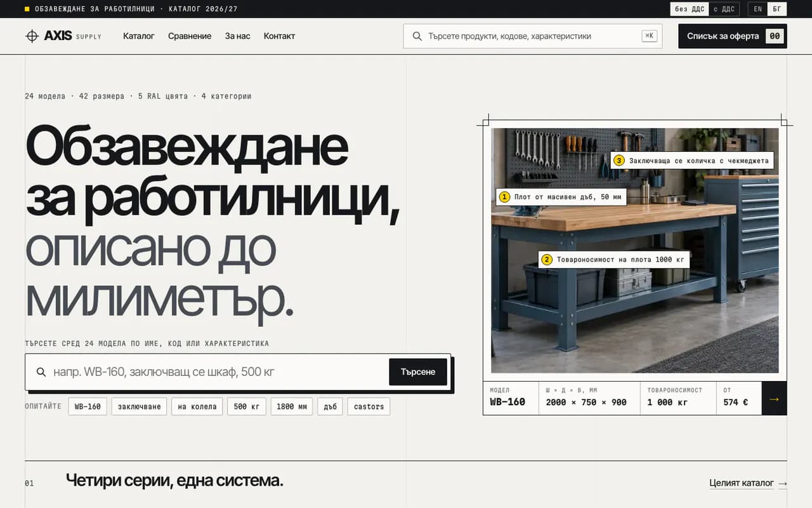This screenshot has height=508, width=812.
Task: Switch language to БГ
Action: (x=777, y=9)
